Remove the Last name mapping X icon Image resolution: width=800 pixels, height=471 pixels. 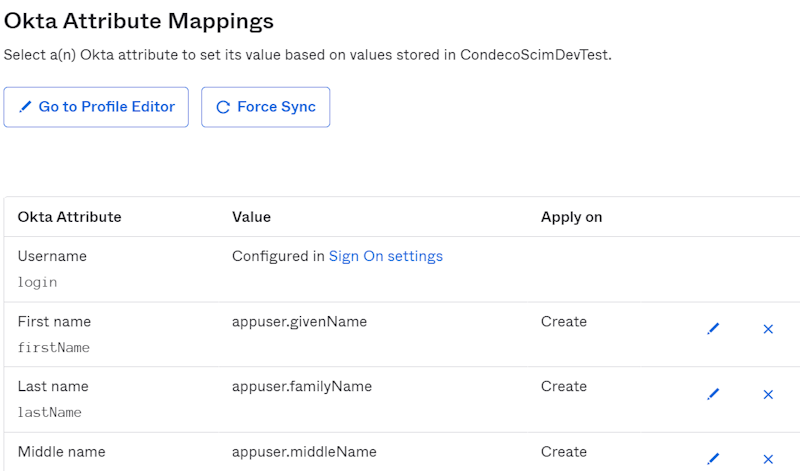click(x=768, y=394)
